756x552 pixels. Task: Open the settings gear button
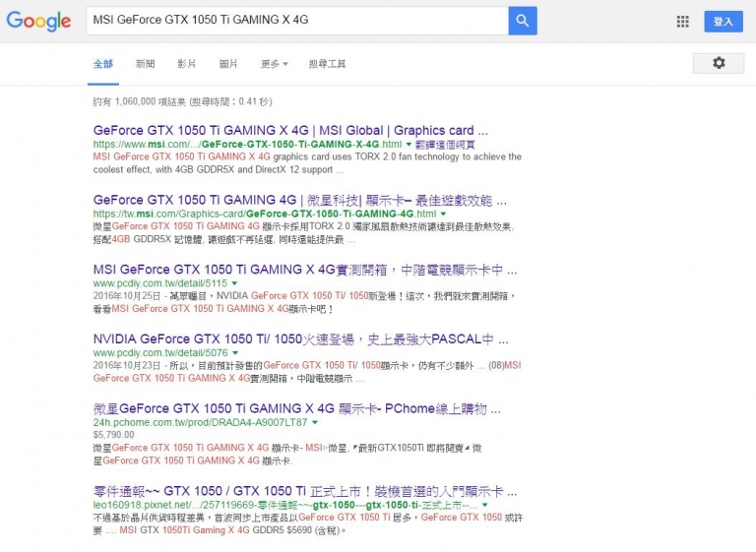pos(719,63)
